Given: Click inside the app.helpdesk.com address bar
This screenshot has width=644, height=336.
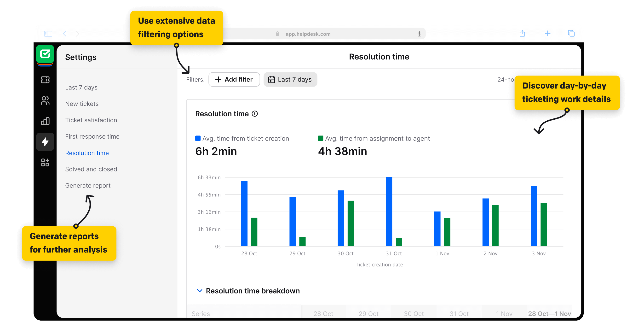Looking at the screenshot, I should (x=308, y=34).
